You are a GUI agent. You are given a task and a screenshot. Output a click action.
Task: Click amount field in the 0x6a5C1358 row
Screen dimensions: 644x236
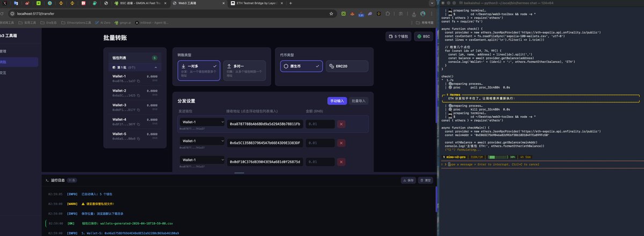[x=320, y=143]
